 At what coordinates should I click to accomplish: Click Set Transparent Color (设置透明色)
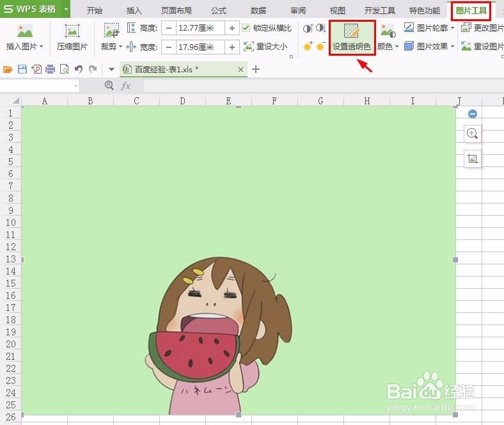pos(352,38)
